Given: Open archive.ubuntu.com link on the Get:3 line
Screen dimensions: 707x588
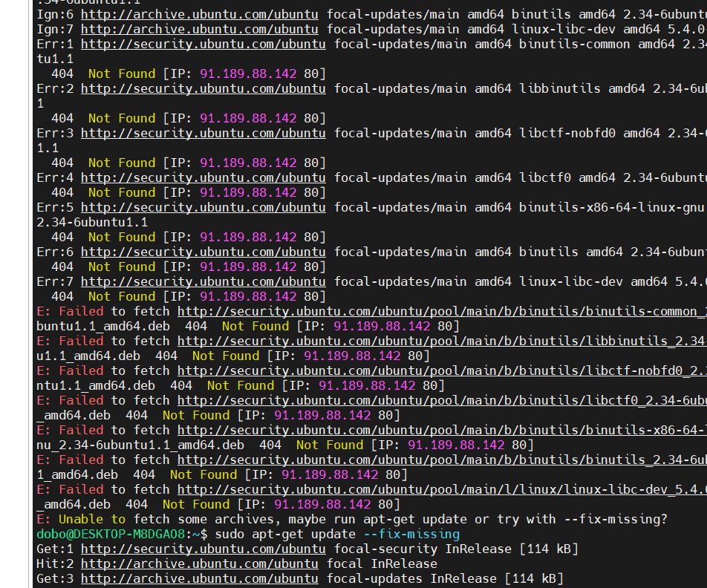Looking at the screenshot, I should (x=199, y=579).
